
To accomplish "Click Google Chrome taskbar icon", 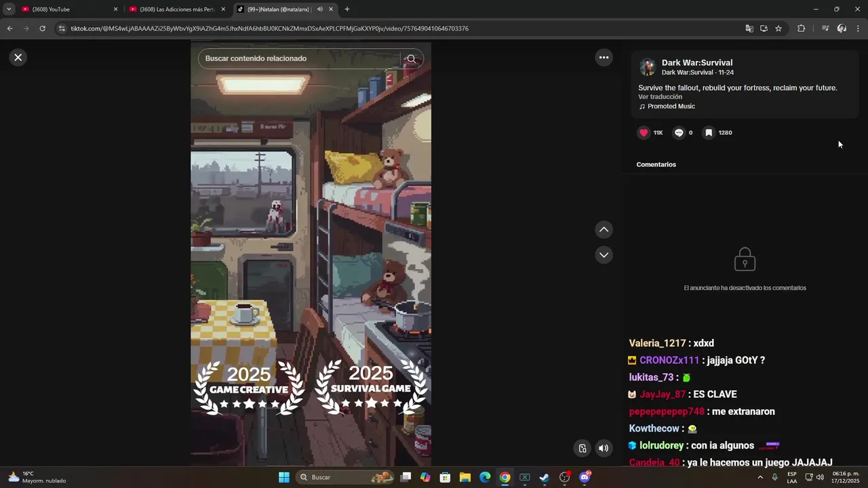I will click(x=505, y=477).
